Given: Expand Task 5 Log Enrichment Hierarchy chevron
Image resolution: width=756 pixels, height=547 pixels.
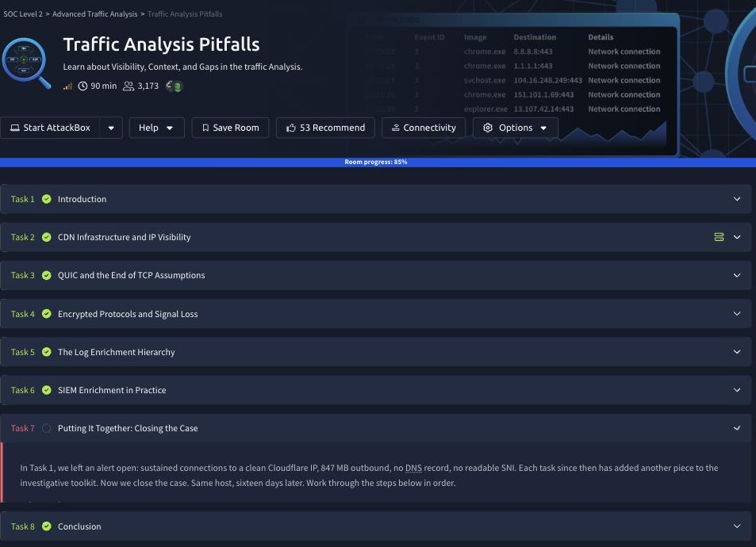Looking at the screenshot, I should tap(737, 352).
